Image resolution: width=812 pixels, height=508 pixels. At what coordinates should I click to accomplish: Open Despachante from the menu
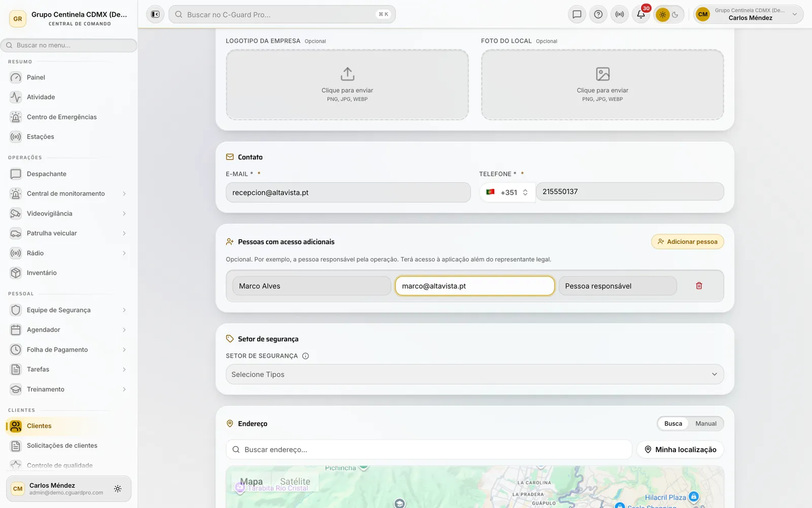point(69,174)
